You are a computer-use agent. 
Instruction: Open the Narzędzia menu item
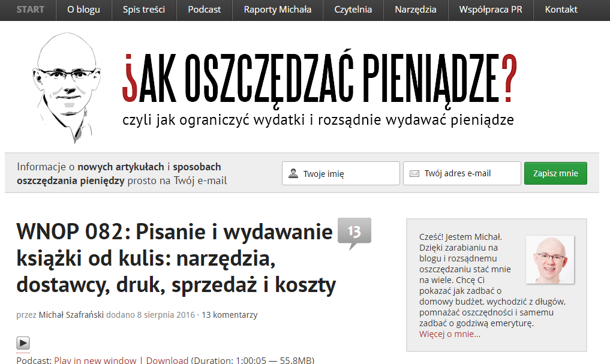416,10
